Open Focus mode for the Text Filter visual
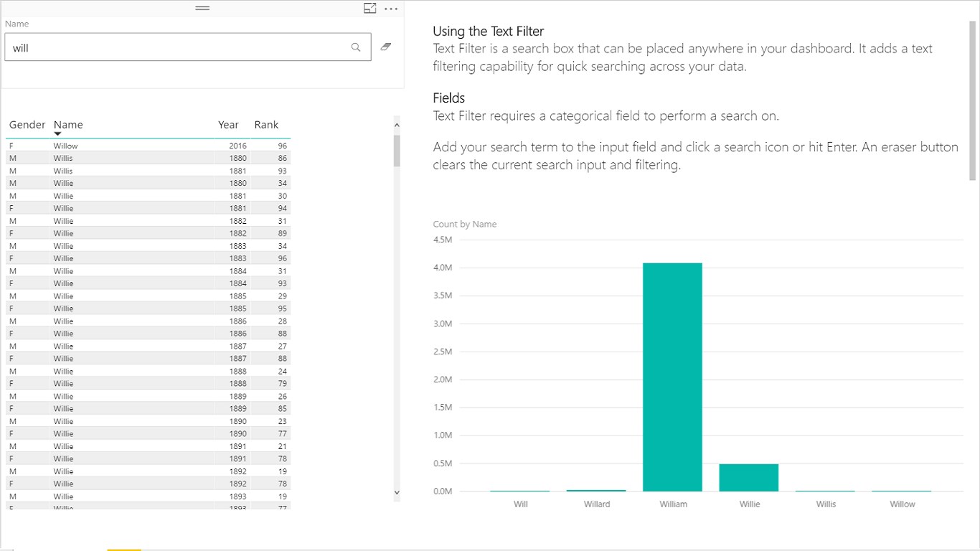Image resolution: width=980 pixels, height=551 pixels. pyautogui.click(x=370, y=9)
